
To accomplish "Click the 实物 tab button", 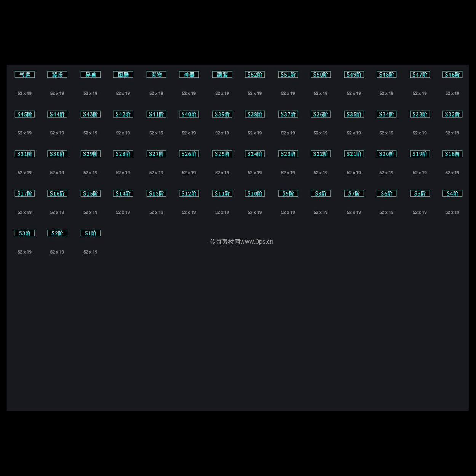I will tap(157, 75).
